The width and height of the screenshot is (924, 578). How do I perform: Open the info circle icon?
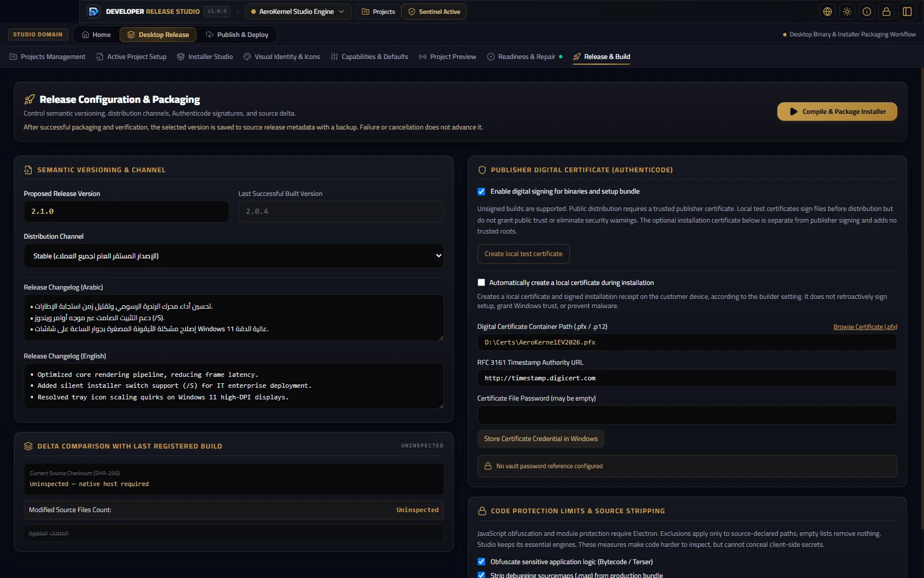point(867,12)
